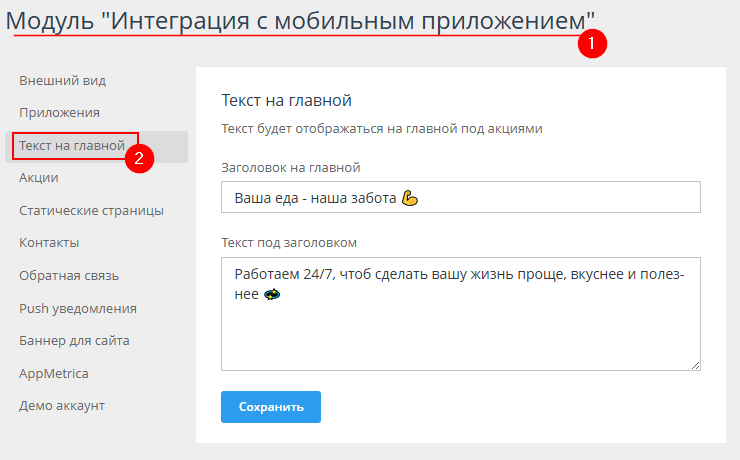Click red marker number 2

[139, 157]
